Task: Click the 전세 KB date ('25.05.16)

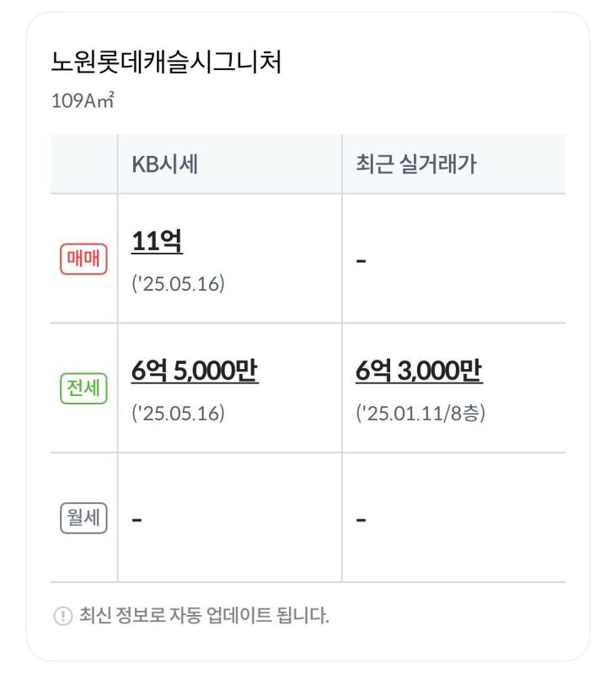Action: tap(178, 413)
